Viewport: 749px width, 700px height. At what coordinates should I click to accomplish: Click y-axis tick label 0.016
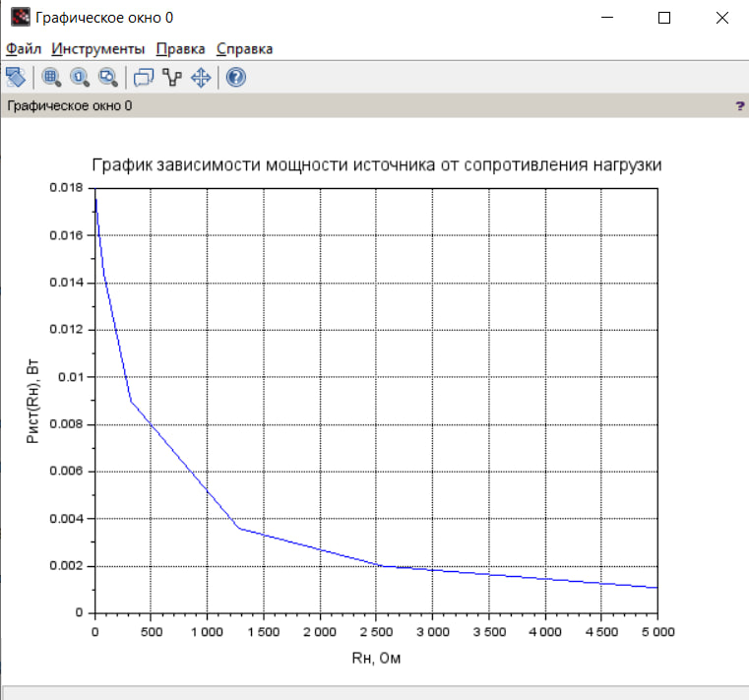(66, 235)
